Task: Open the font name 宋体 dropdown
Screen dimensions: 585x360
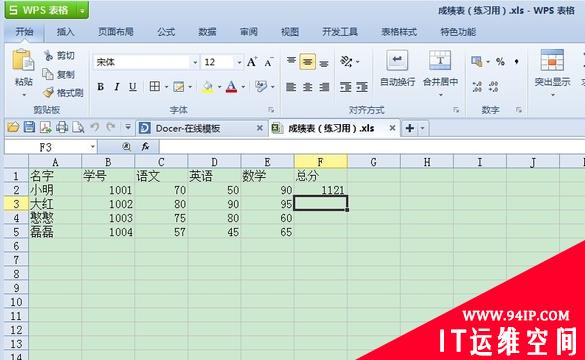Action: click(x=195, y=62)
